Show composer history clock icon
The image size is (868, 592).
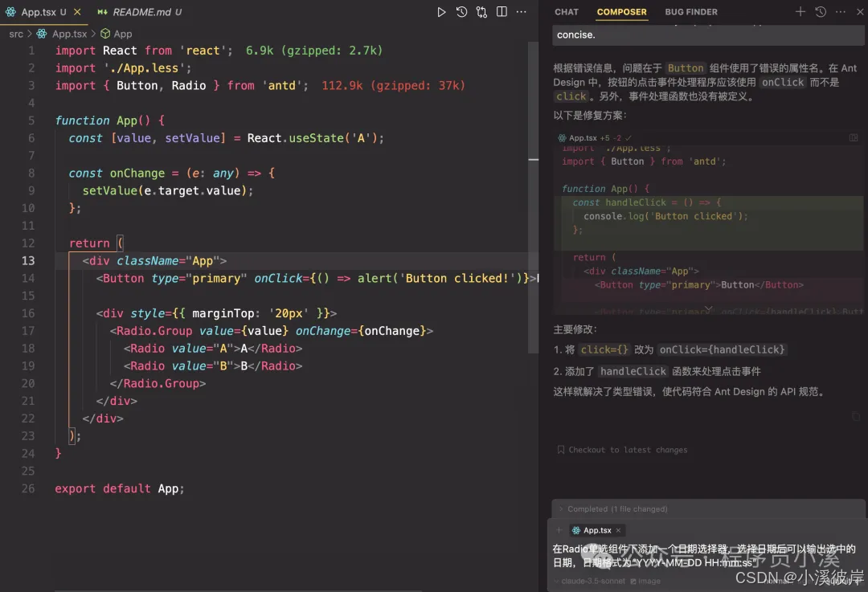821,11
